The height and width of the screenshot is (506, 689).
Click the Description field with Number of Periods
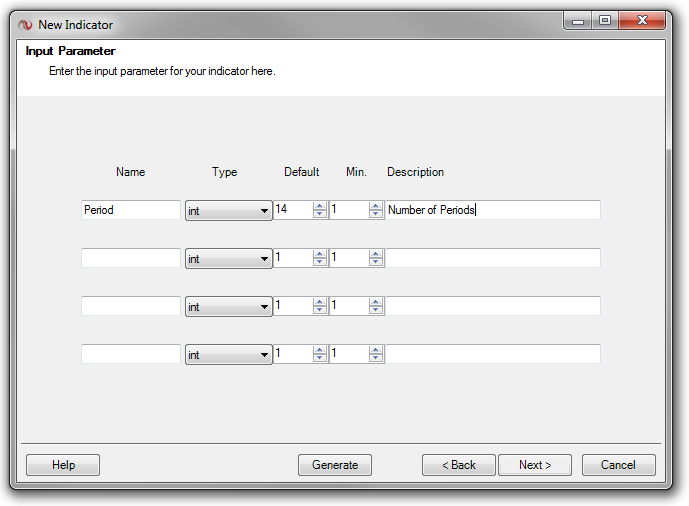(493, 210)
